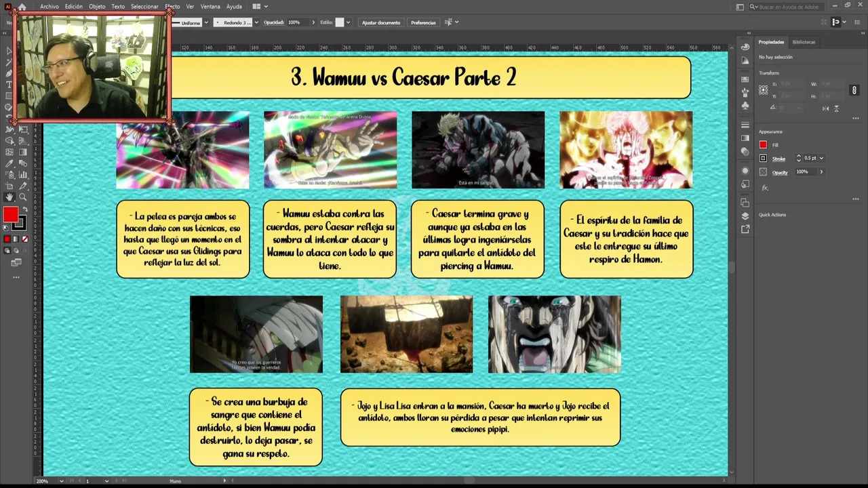Open the Stroke panel lines icon
868x488 pixels.
tap(745, 125)
